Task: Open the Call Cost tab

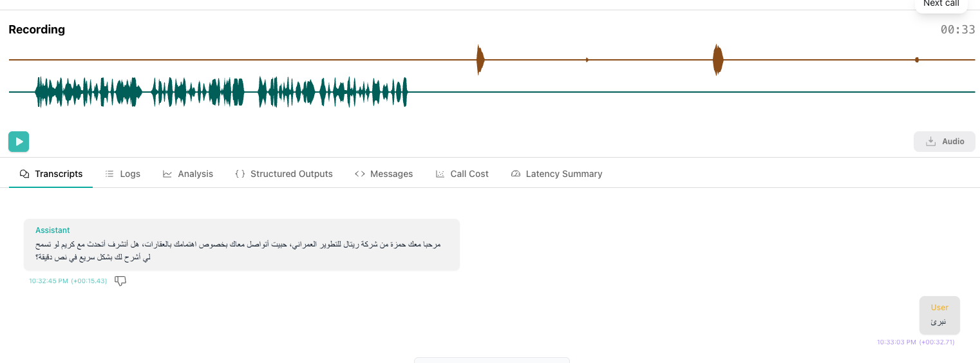Action: 462,174
